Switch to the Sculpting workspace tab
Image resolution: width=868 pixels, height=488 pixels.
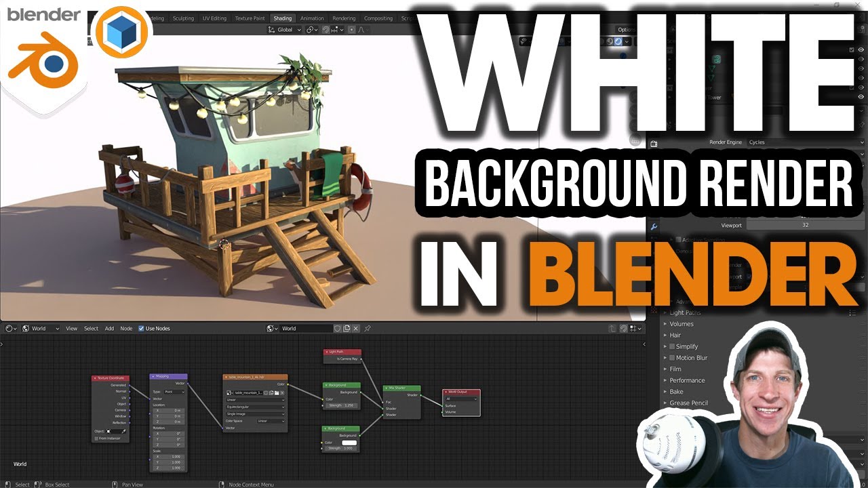pos(183,18)
